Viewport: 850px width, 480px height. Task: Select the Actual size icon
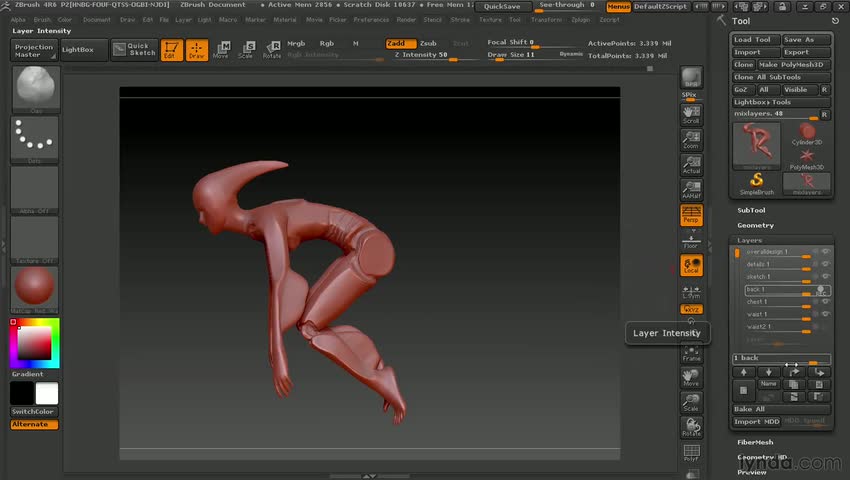click(x=691, y=165)
